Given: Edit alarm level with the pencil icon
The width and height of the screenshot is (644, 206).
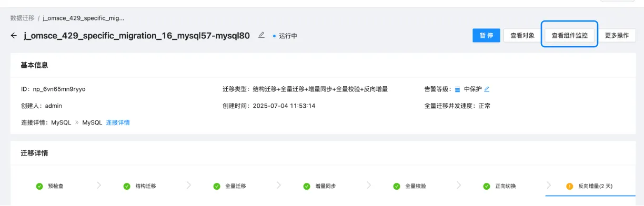Looking at the screenshot, I should pos(487,89).
